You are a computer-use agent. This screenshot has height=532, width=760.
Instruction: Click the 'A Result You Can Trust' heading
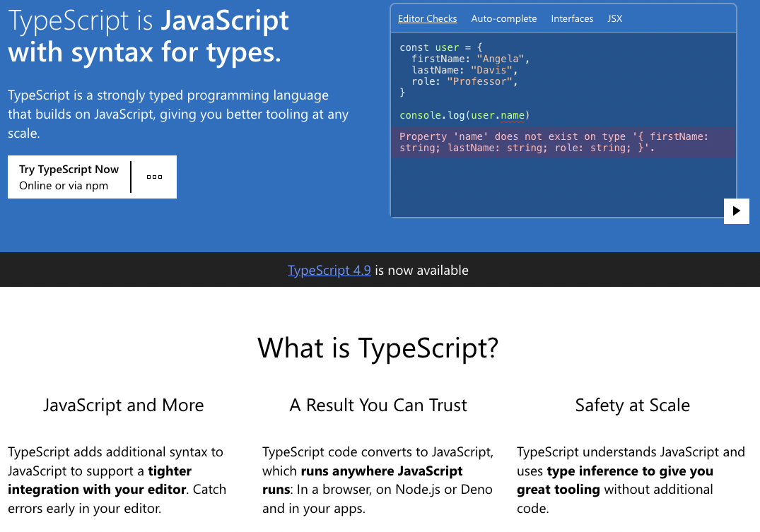(378, 405)
